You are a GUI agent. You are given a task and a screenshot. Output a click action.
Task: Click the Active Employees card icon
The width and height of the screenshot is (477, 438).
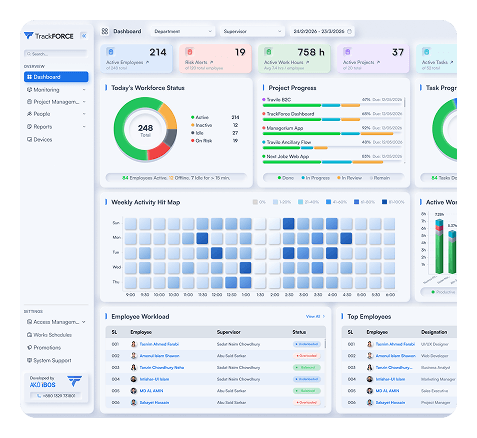111,52
